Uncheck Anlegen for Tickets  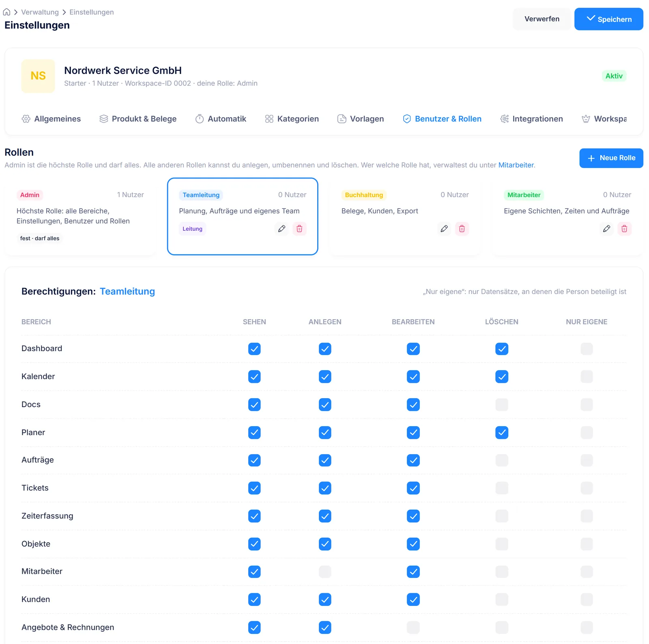[x=325, y=488]
